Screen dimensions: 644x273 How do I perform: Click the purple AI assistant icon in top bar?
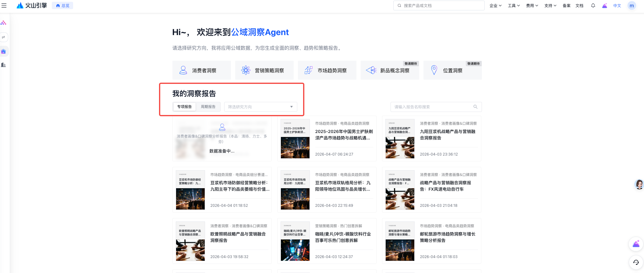605,5
